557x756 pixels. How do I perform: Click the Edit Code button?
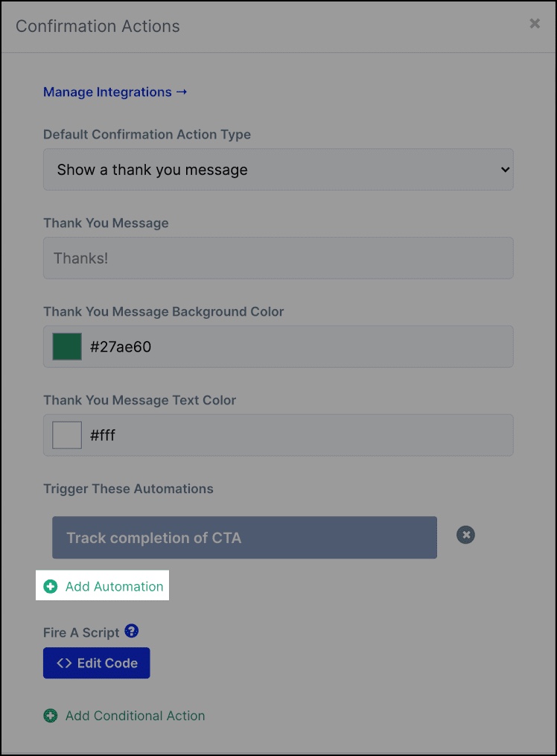click(96, 663)
